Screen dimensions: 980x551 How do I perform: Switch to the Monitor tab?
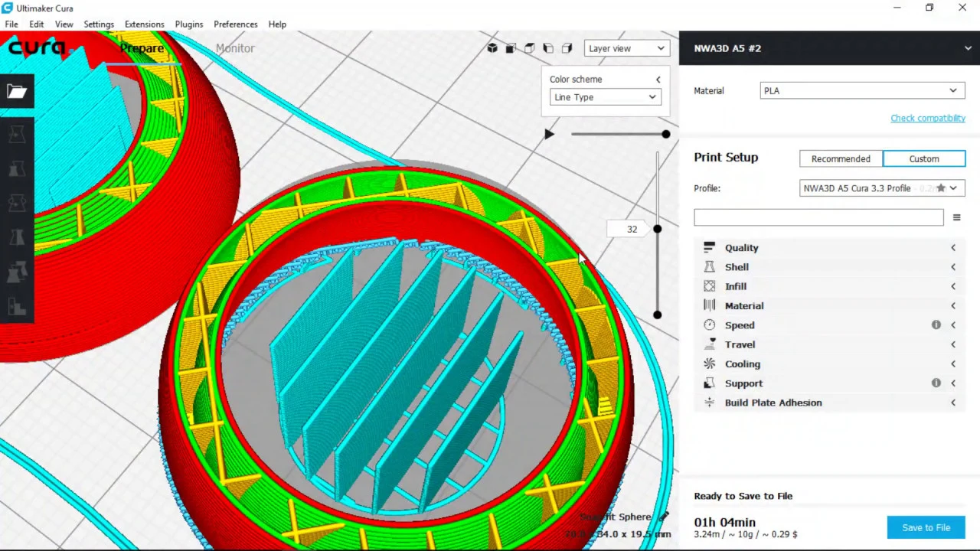235,48
